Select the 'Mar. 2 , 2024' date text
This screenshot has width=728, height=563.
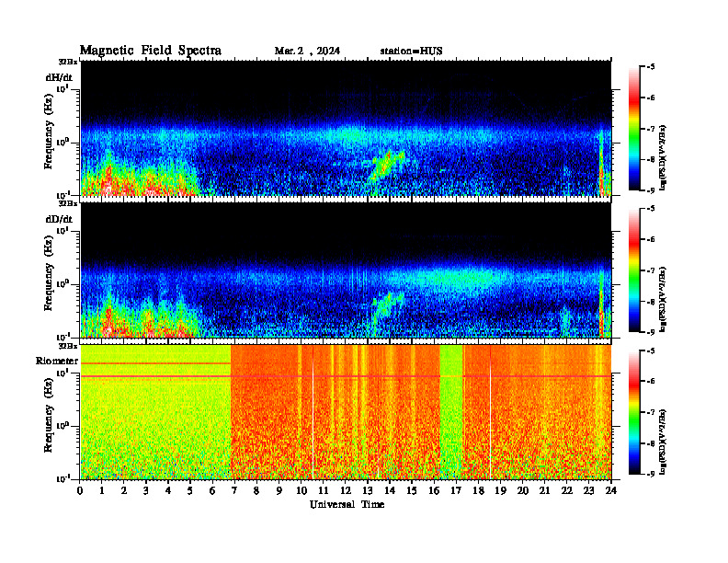pos(307,52)
